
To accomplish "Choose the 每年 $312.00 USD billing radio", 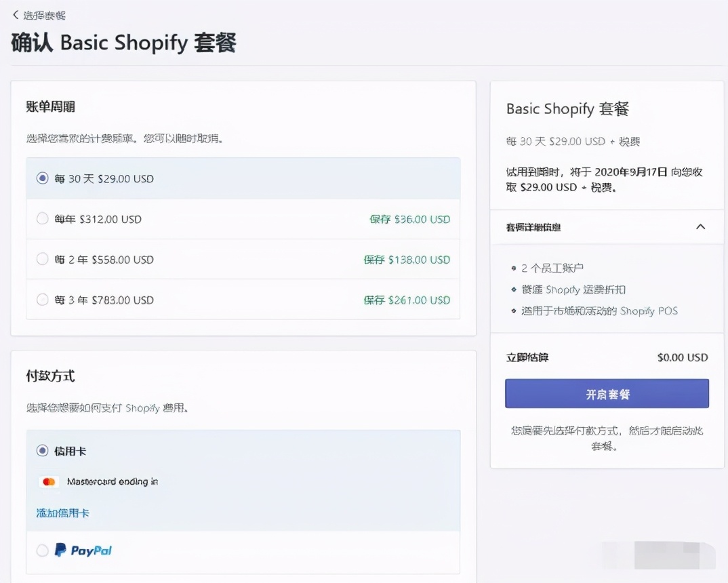I will (x=43, y=219).
